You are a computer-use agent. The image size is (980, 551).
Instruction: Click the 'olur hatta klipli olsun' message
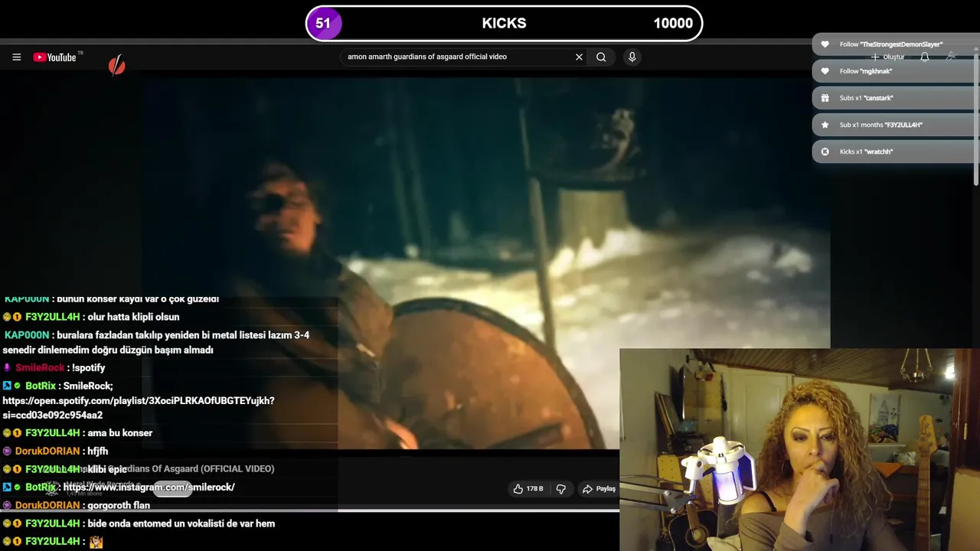click(x=133, y=317)
